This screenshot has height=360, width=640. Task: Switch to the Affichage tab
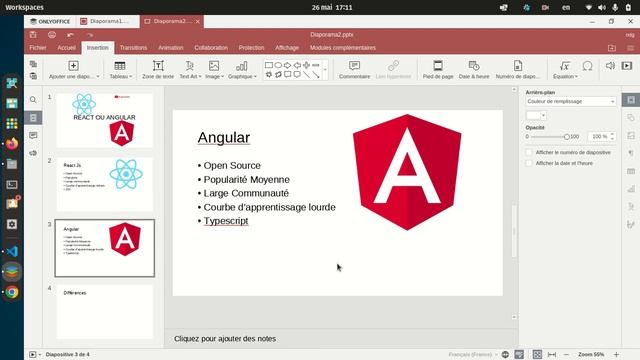(287, 48)
